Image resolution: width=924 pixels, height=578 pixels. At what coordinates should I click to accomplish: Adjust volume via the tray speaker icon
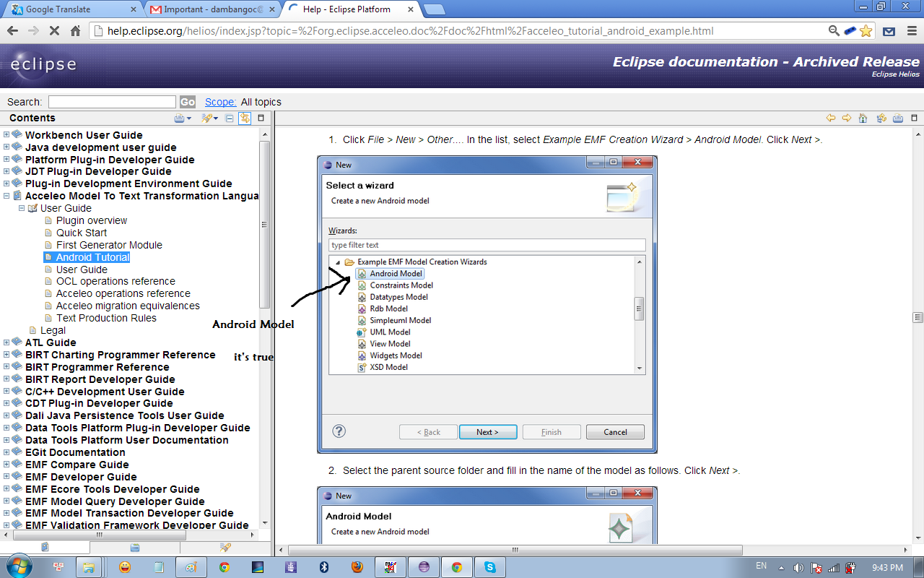pyautogui.click(x=798, y=568)
